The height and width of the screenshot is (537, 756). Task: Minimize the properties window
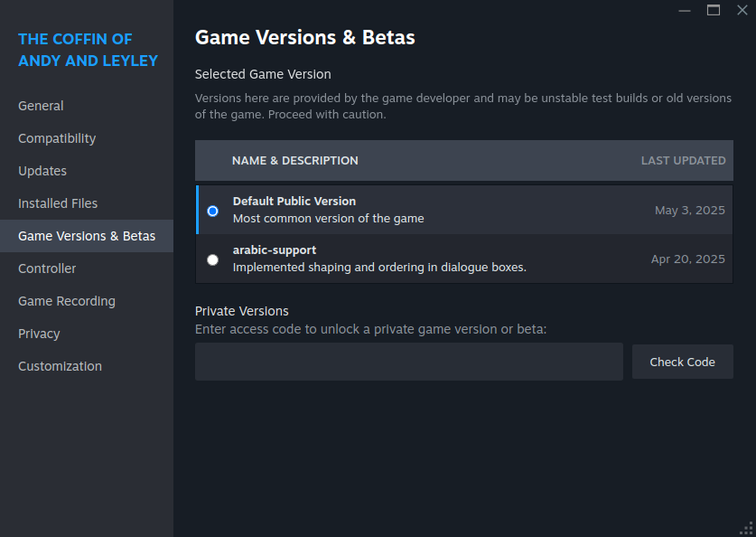point(685,10)
